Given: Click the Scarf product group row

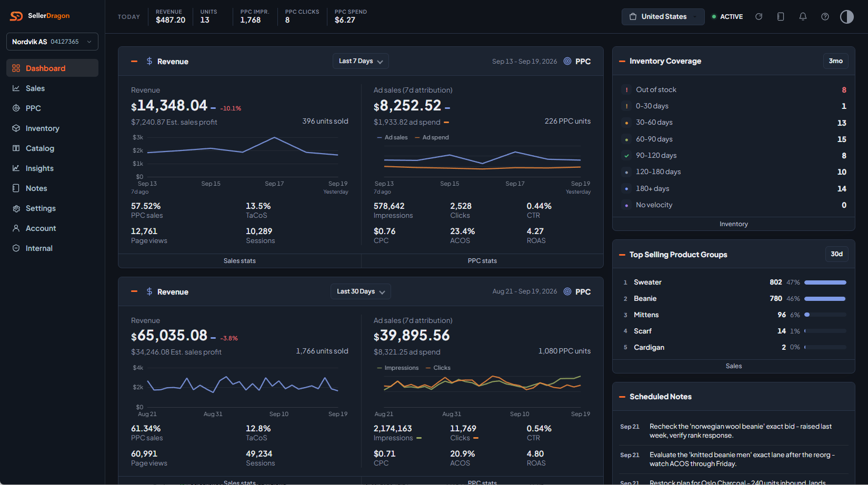Looking at the screenshot, I should tap(734, 331).
